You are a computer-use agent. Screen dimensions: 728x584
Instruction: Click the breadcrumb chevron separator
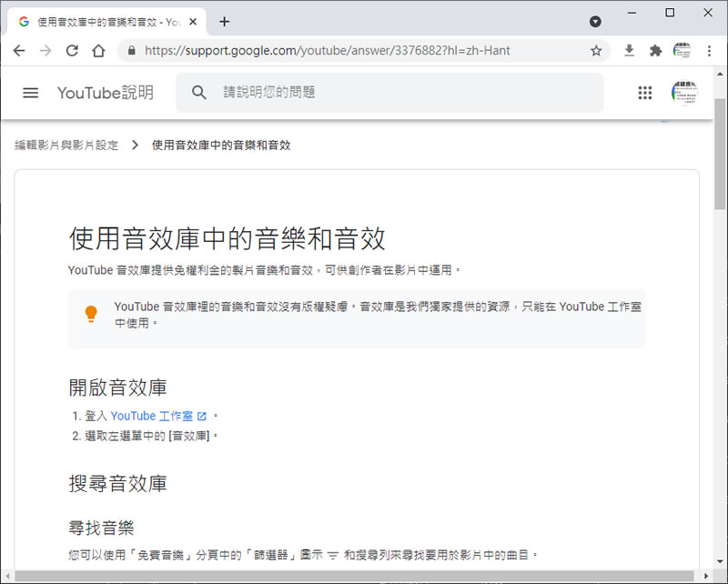coord(135,146)
